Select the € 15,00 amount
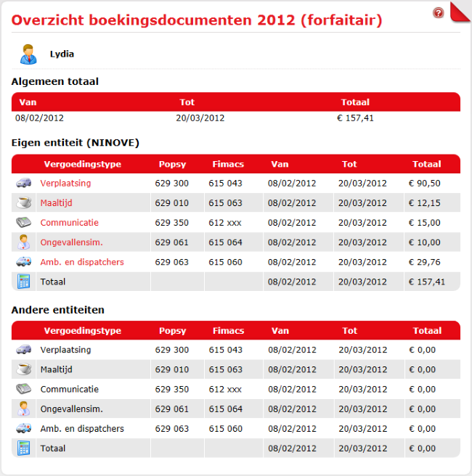 [425, 223]
